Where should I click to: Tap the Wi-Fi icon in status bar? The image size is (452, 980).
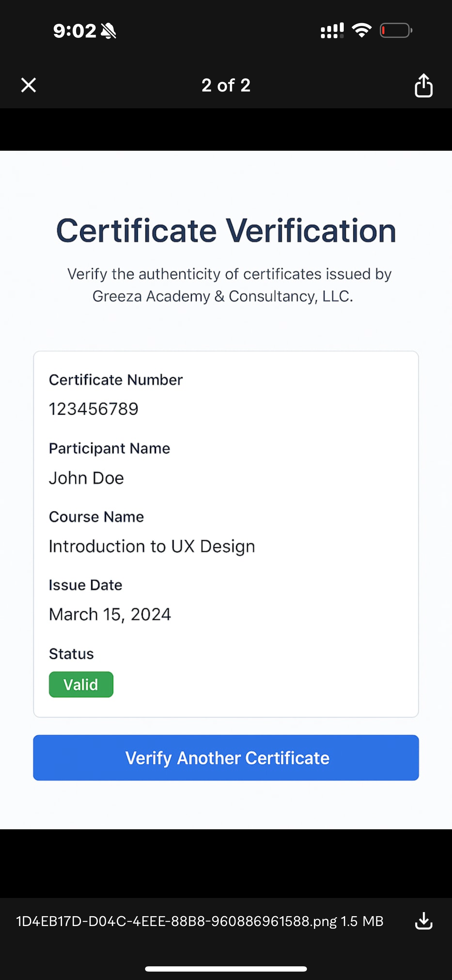362,30
